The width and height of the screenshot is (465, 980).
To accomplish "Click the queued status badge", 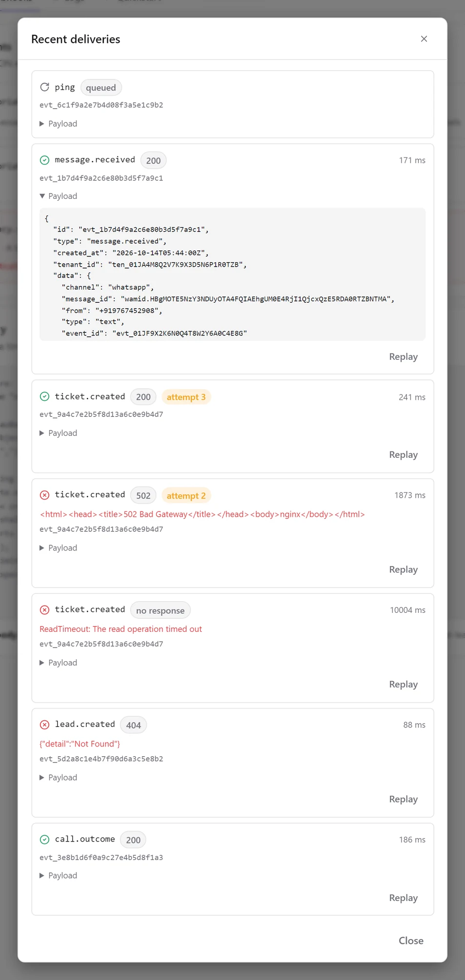I will pyautogui.click(x=101, y=88).
